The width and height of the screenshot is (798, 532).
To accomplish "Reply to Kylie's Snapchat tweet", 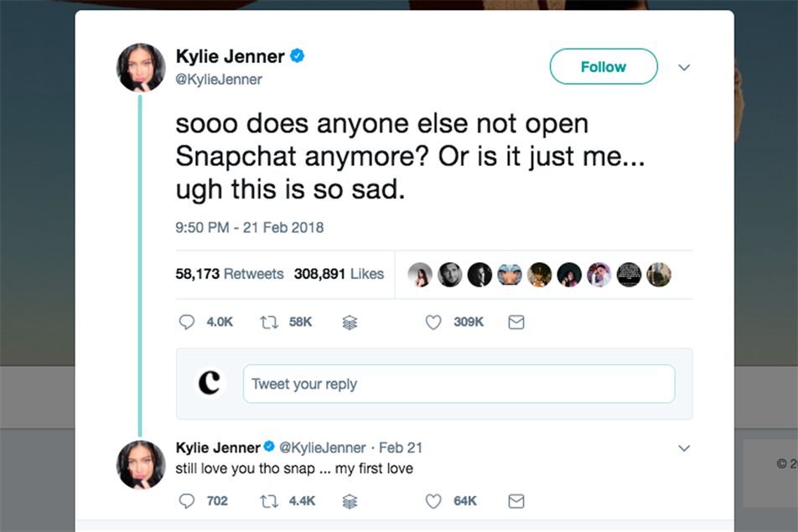I will [x=186, y=322].
